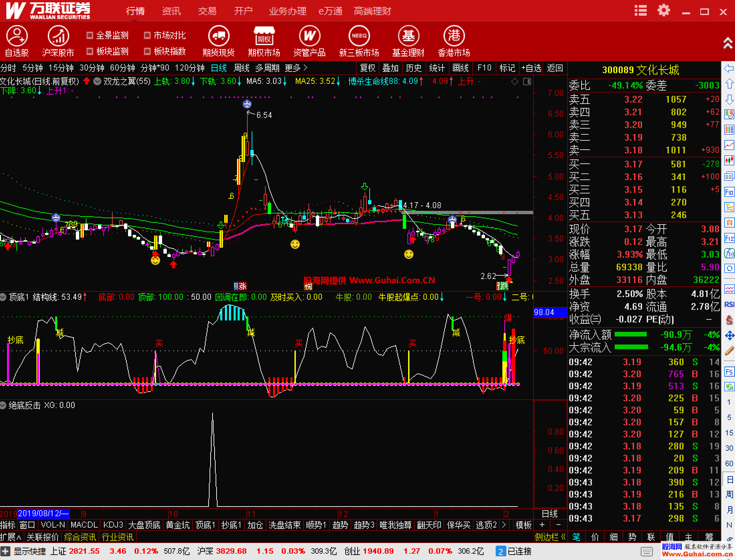Open the 日线 period selector at chart bottom
Image resolution: width=735 pixels, height=560 pixels.
click(549, 514)
